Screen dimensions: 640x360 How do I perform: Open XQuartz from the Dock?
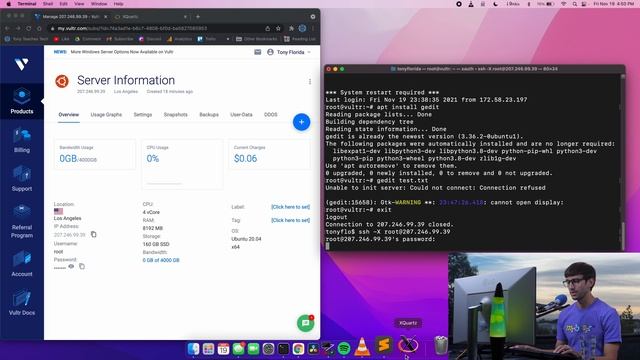[x=408, y=345]
